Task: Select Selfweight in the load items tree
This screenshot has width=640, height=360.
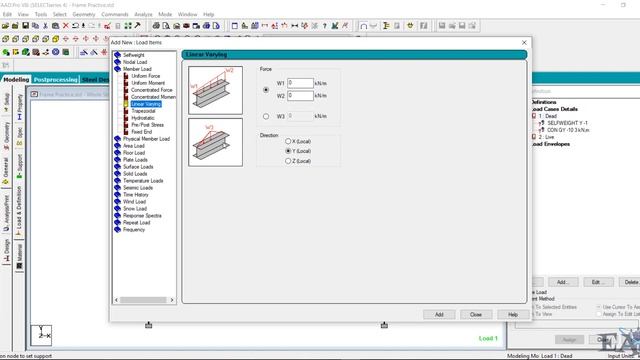Action: pos(133,55)
